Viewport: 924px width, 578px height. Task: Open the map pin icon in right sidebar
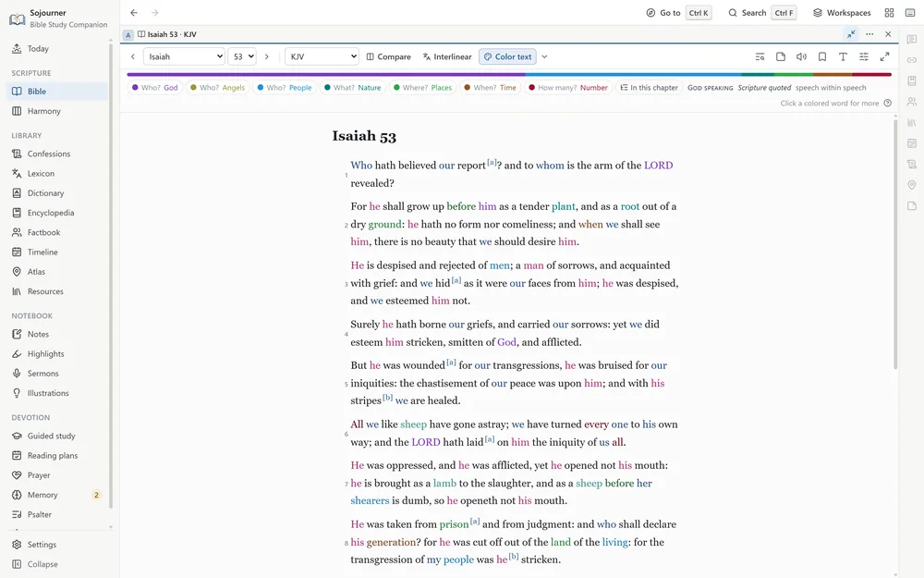(x=912, y=185)
